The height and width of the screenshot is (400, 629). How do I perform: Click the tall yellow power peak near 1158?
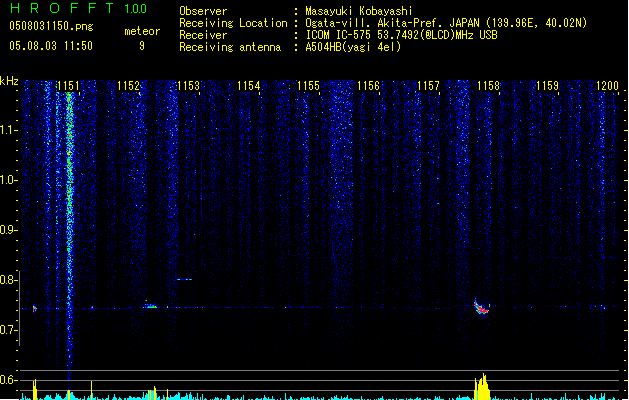(x=483, y=386)
